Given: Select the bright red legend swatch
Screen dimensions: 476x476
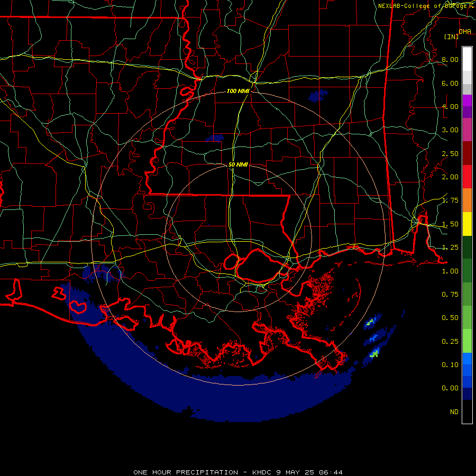Looking at the screenshot, I should pos(467,177).
